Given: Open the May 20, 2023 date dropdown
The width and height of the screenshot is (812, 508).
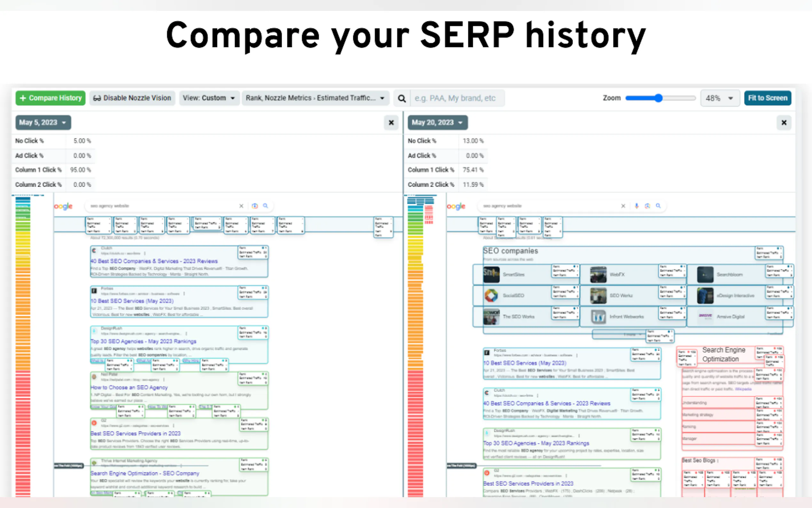Looking at the screenshot, I should point(437,122).
